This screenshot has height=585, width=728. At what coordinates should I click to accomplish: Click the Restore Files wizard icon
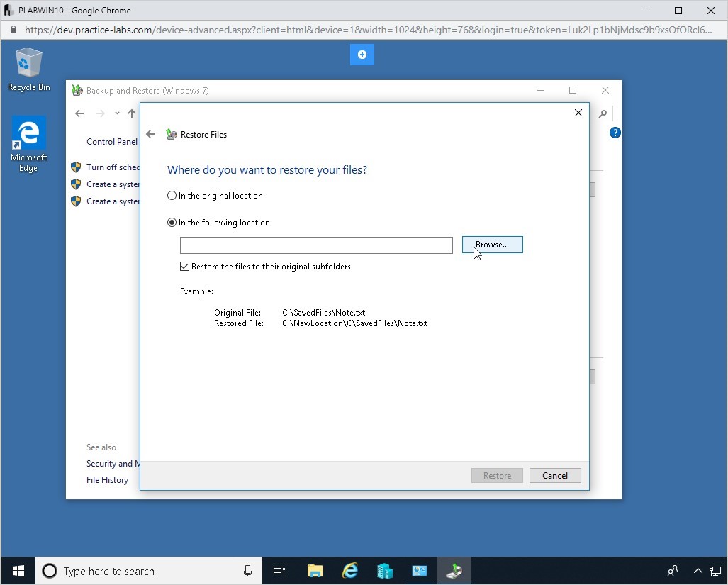click(x=172, y=134)
